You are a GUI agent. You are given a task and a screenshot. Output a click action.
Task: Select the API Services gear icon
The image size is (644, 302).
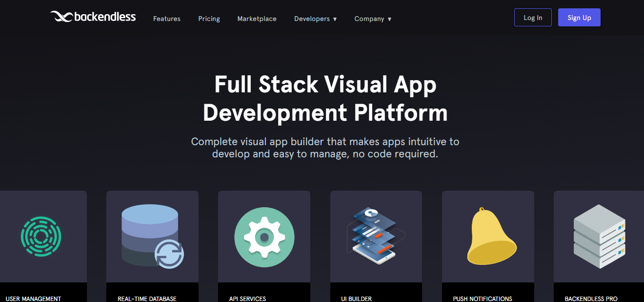264,237
